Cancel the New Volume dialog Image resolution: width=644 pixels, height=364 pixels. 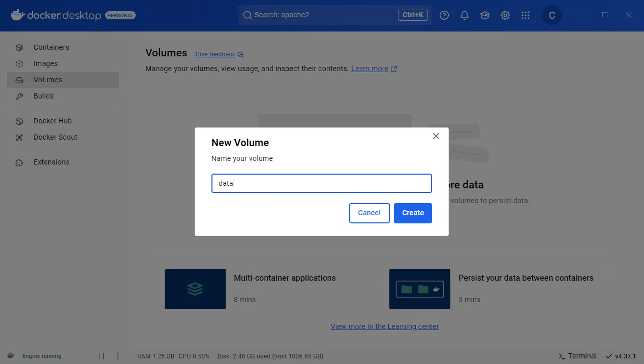[369, 213]
